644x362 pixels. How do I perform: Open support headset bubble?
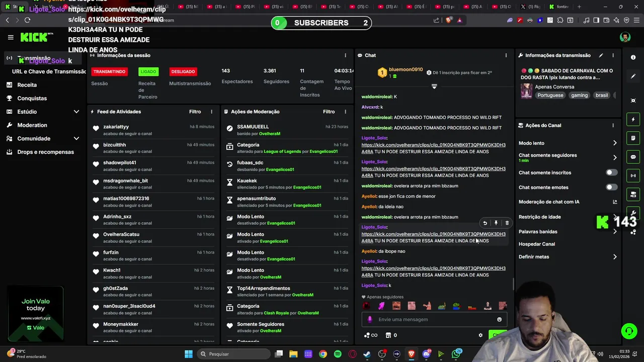(629, 331)
